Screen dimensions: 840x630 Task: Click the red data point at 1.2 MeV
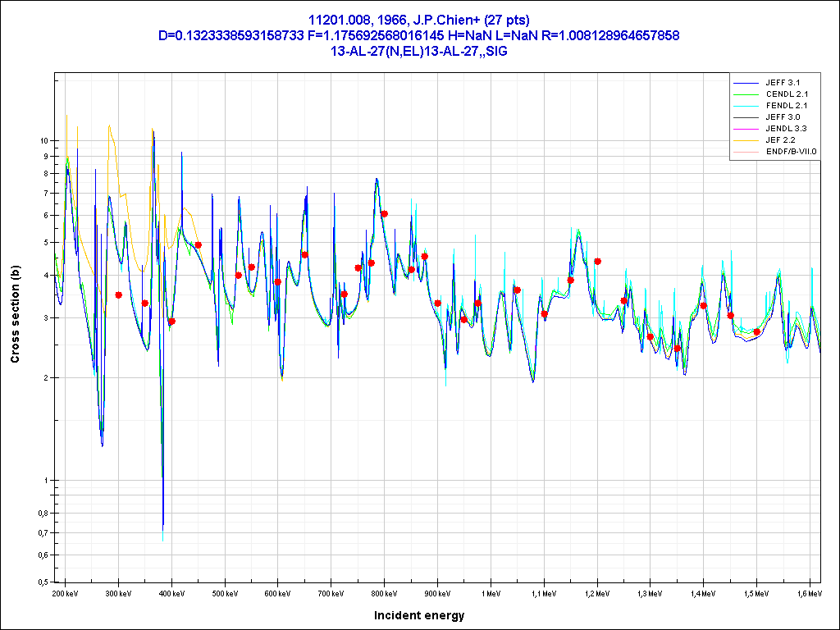click(x=597, y=261)
